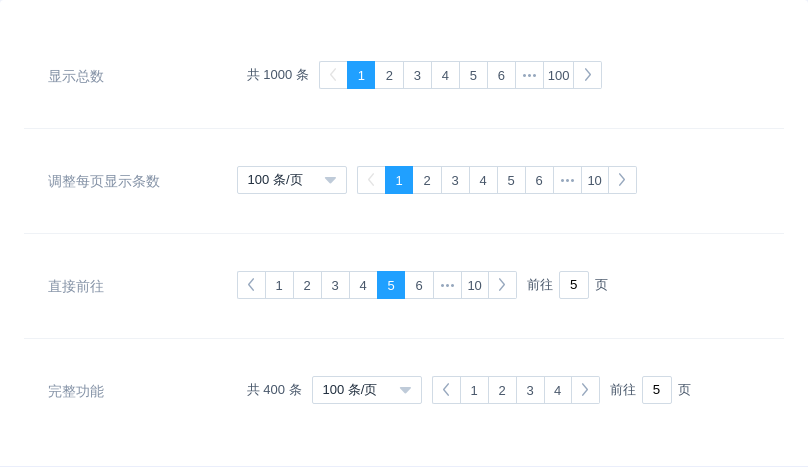Select page 100 in 显示总数 pagination

click(x=558, y=75)
